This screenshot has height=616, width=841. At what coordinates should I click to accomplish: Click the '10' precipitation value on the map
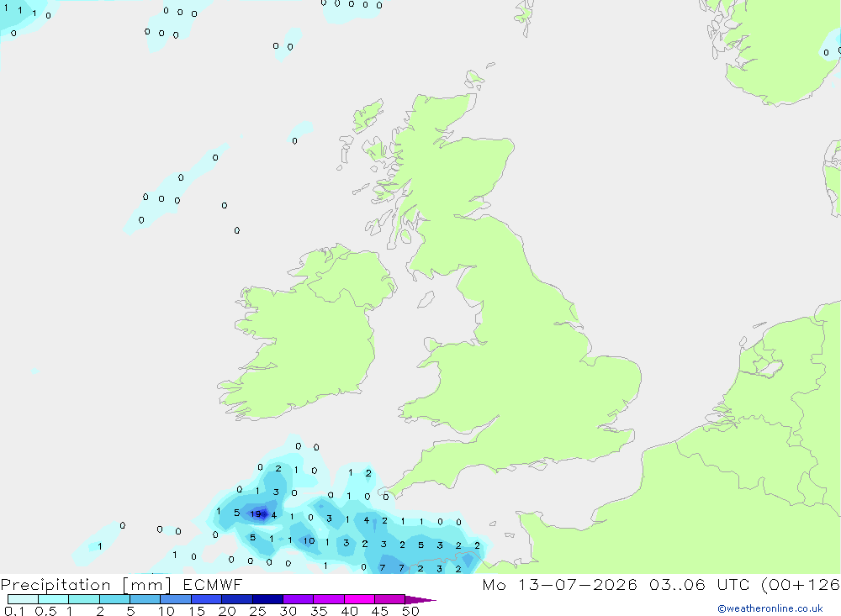pos(309,540)
